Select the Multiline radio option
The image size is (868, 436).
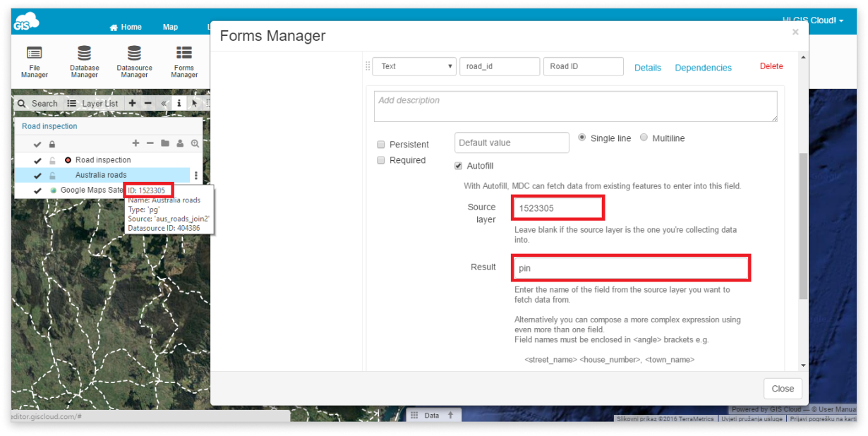642,138
